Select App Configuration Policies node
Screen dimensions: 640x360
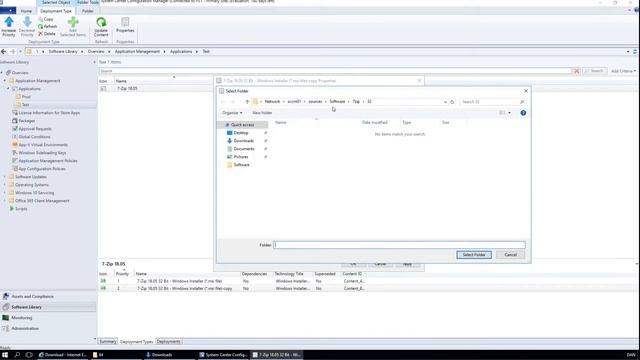coord(42,169)
